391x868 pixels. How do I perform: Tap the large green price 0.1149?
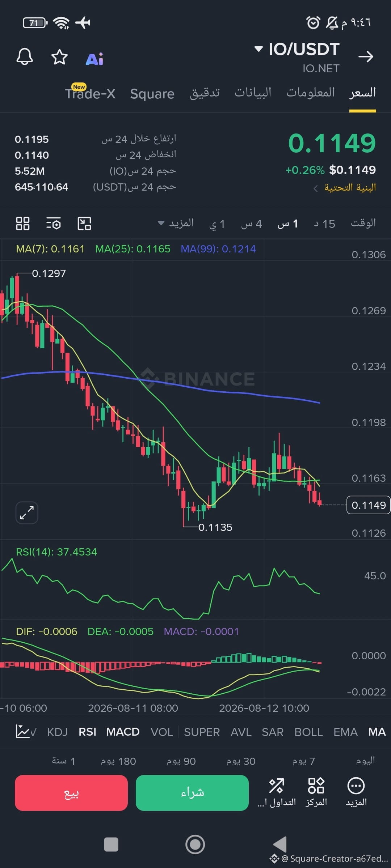[x=332, y=143]
